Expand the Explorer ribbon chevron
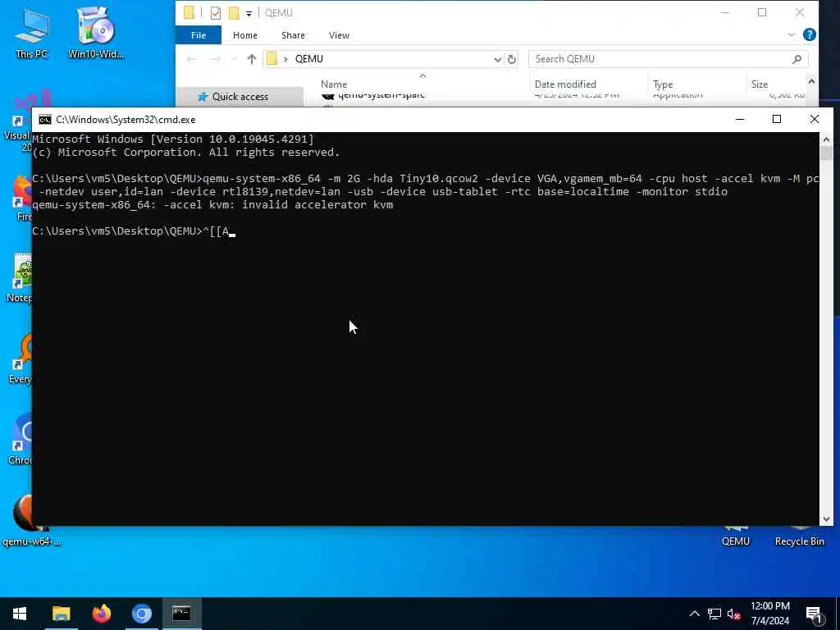 [792, 34]
